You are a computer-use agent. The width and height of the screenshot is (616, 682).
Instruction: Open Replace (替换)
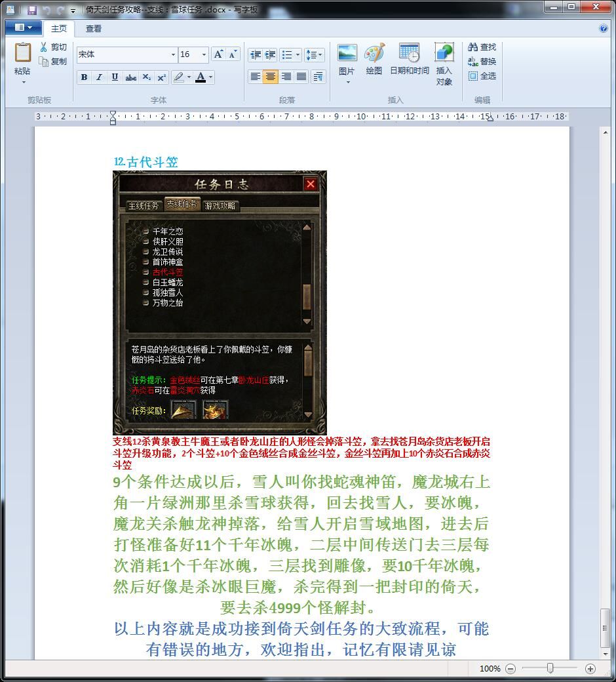tap(482, 62)
